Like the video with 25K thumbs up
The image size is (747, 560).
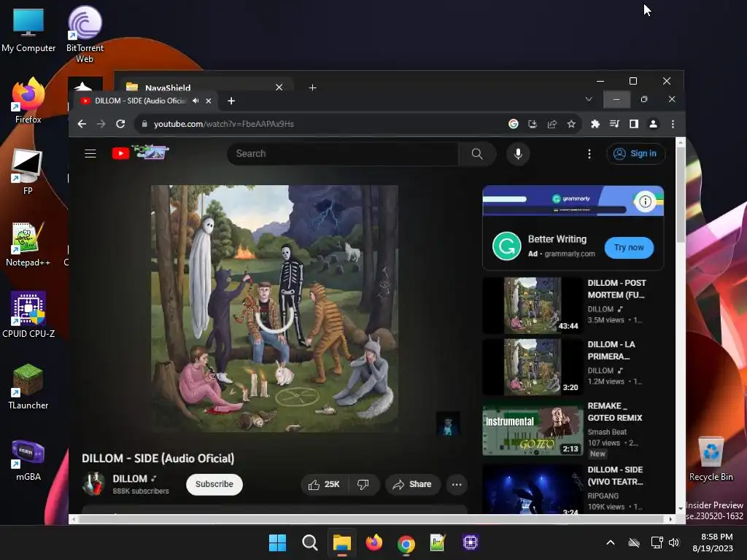[x=325, y=484]
